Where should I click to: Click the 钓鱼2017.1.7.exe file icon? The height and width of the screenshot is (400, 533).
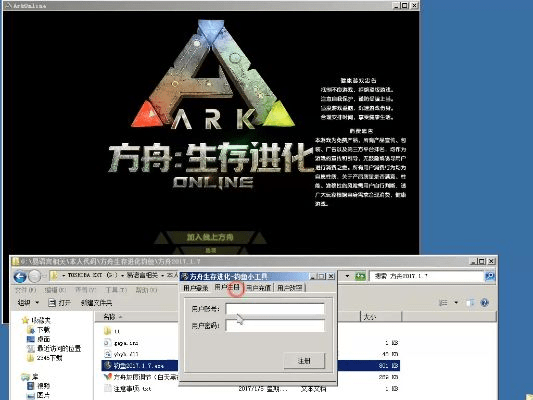[x=107, y=365]
